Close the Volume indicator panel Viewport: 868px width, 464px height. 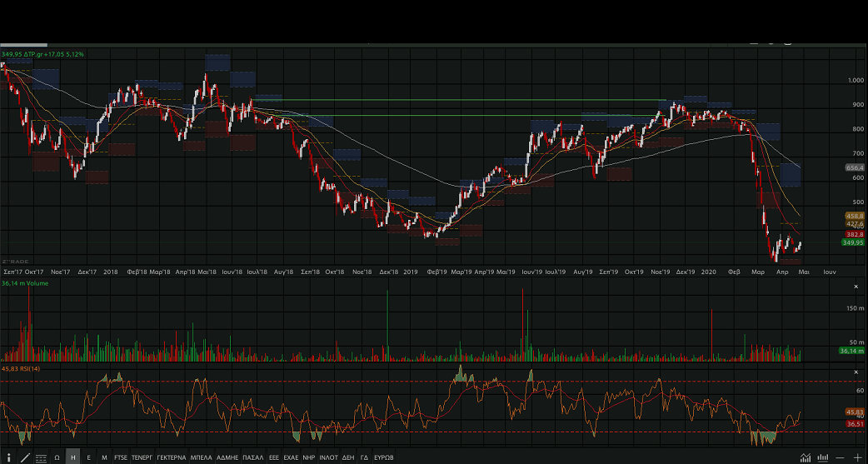click(x=856, y=287)
